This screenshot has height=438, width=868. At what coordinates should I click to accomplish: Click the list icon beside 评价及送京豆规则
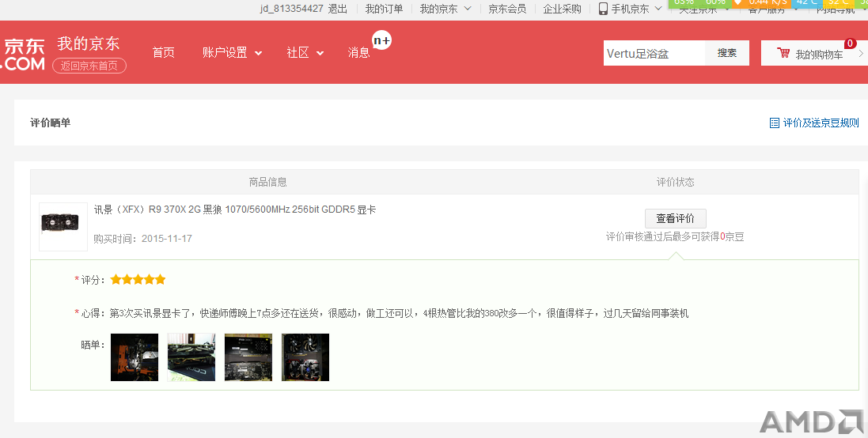775,123
